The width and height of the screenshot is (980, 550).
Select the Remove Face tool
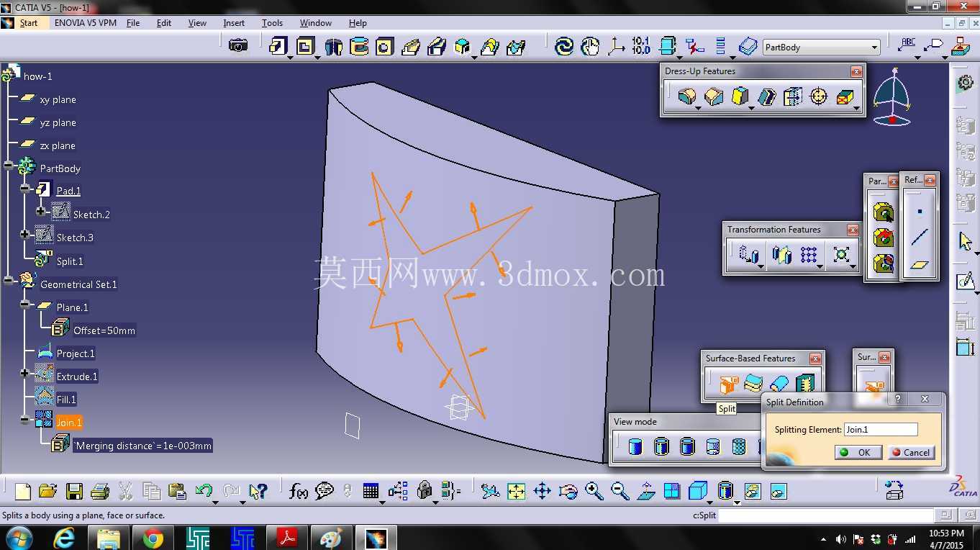(845, 96)
